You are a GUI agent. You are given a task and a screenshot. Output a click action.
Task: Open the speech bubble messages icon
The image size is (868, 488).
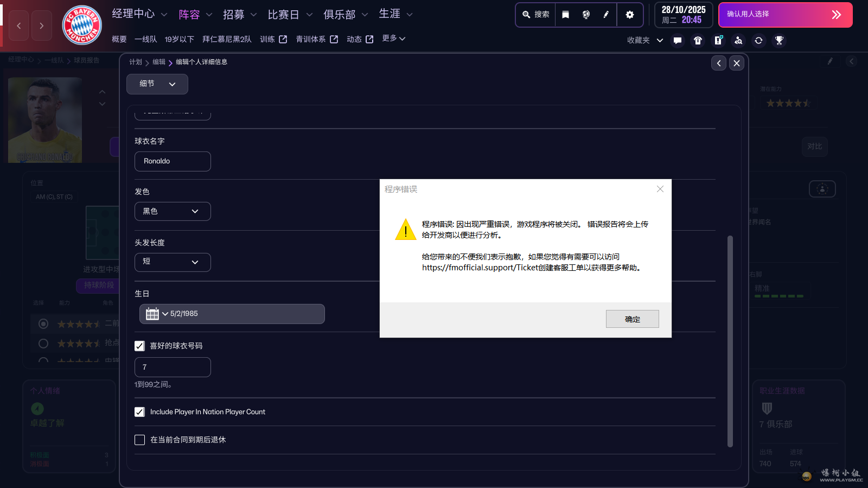pyautogui.click(x=678, y=40)
